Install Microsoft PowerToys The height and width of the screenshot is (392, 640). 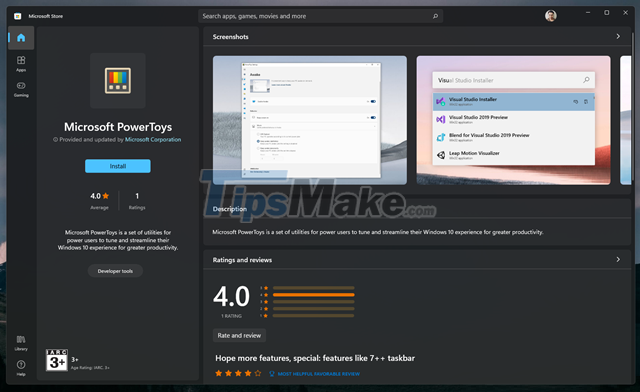pyautogui.click(x=118, y=166)
